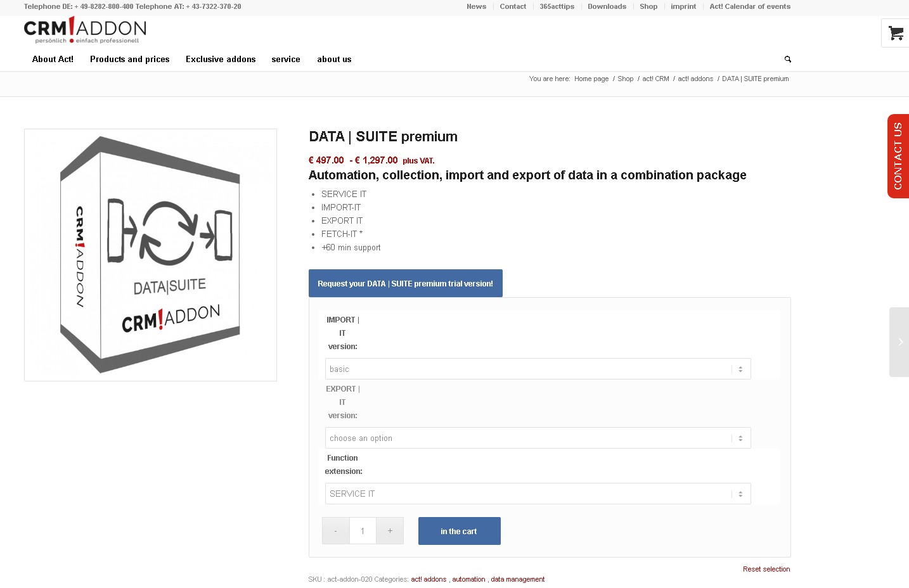Click the SKU act-addon-020 text
The image size is (909, 588).
coord(340,579)
